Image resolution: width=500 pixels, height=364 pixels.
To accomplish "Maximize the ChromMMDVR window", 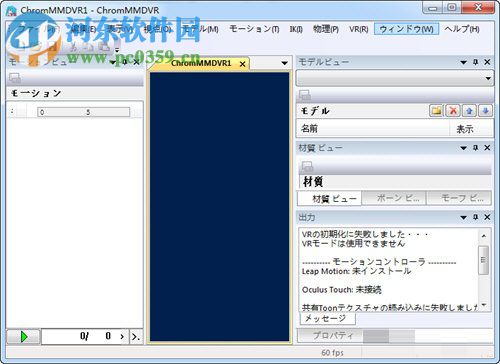I will (452, 8).
